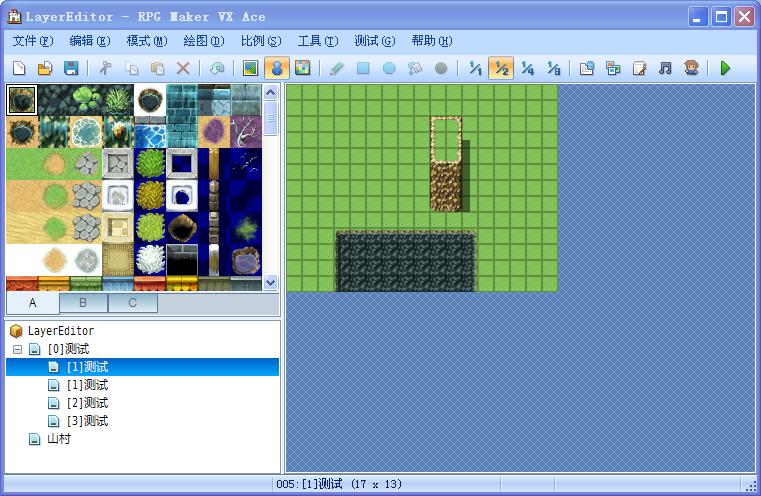Save the project with floppy disk icon
Image resolution: width=761 pixels, height=496 pixels.
71,68
